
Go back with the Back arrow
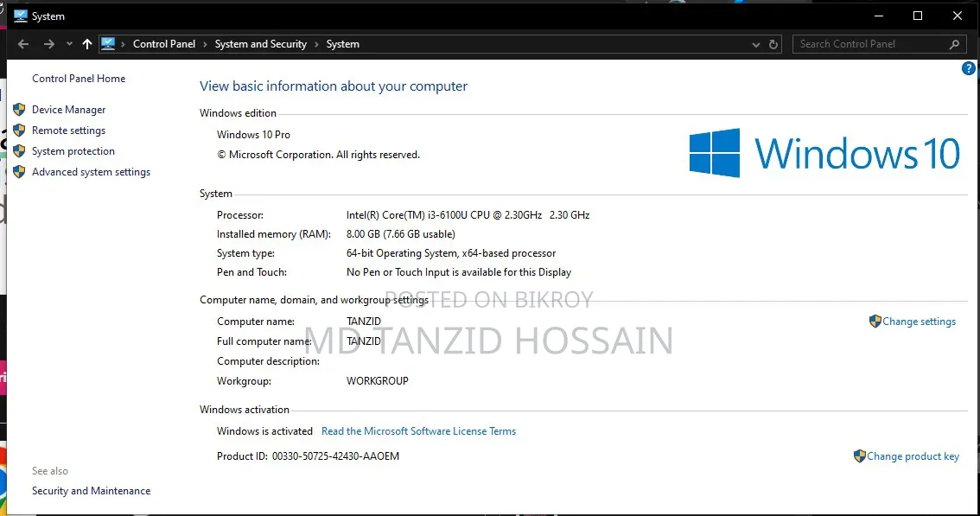point(23,44)
